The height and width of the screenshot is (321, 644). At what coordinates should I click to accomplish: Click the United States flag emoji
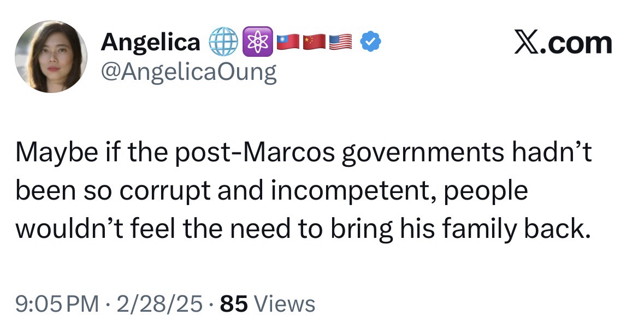click(x=340, y=43)
